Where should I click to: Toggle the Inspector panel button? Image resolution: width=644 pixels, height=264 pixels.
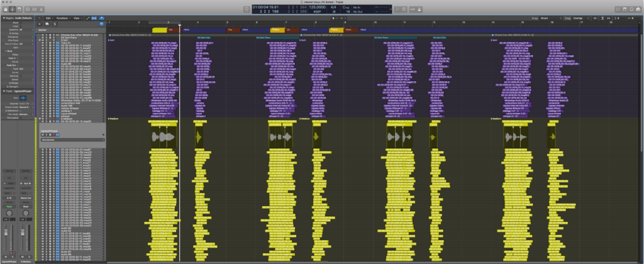[13, 10]
